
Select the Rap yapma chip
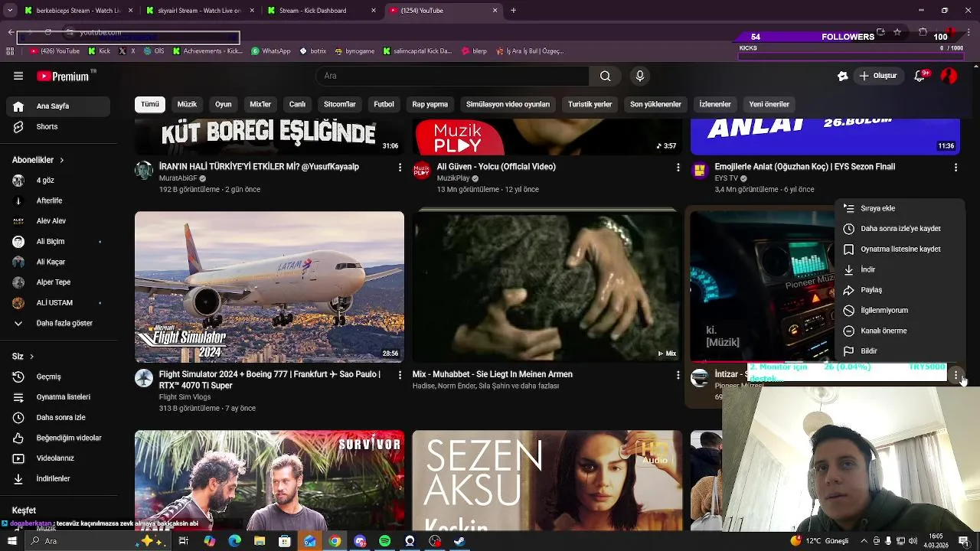pos(430,104)
